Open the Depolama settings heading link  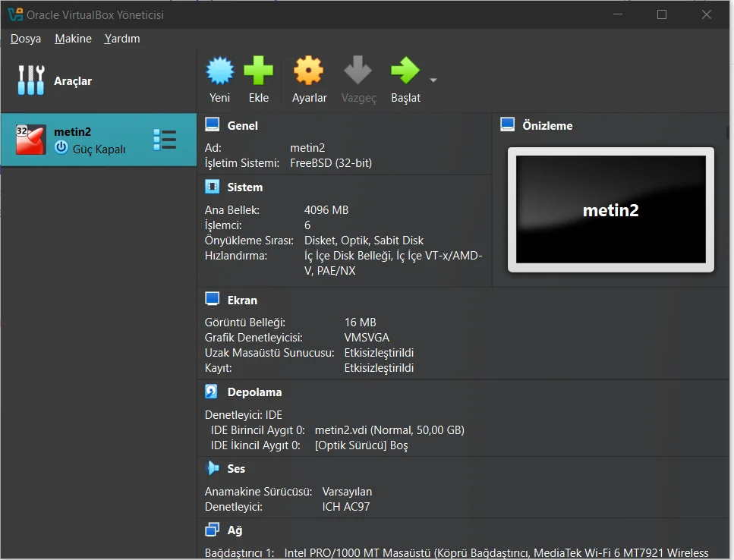pos(254,392)
